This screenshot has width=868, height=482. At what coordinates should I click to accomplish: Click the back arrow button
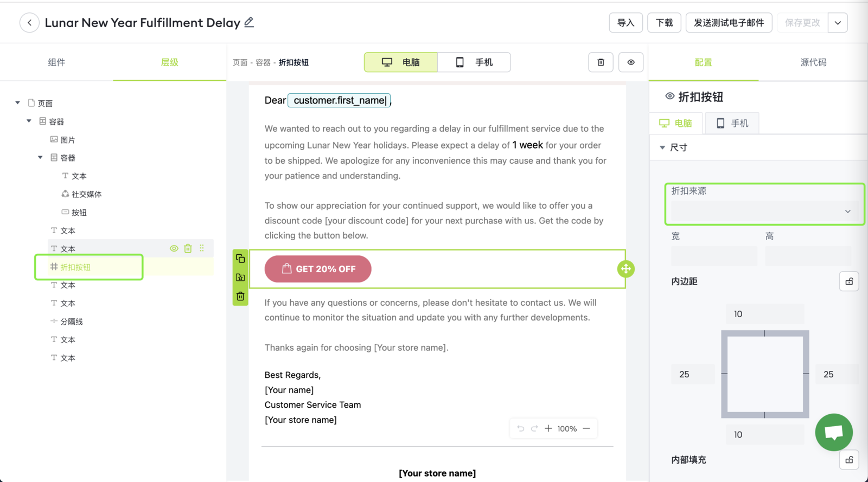pyautogui.click(x=29, y=23)
